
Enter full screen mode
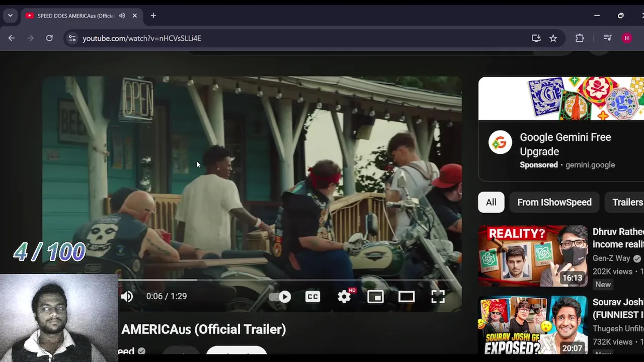(x=438, y=297)
